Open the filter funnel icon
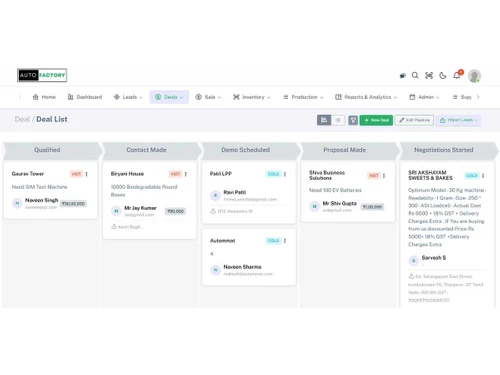The height and width of the screenshot is (375, 500). click(x=353, y=120)
